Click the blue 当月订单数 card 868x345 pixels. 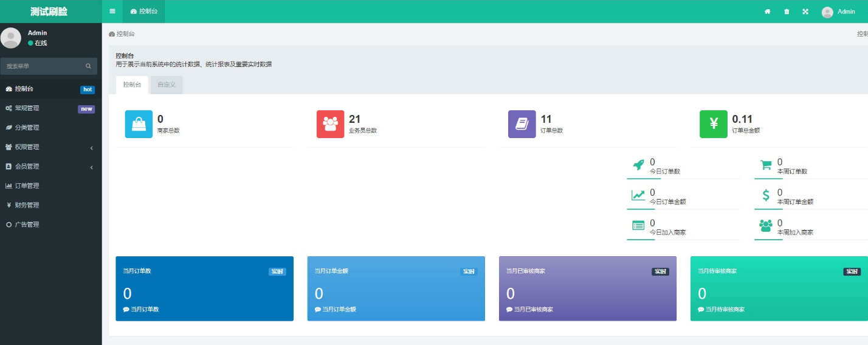tap(204, 288)
